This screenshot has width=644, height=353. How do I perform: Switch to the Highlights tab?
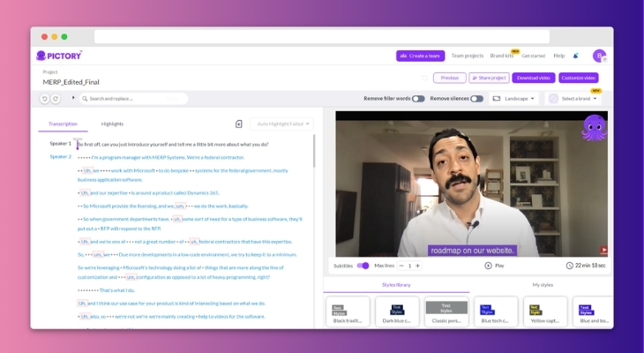[112, 124]
